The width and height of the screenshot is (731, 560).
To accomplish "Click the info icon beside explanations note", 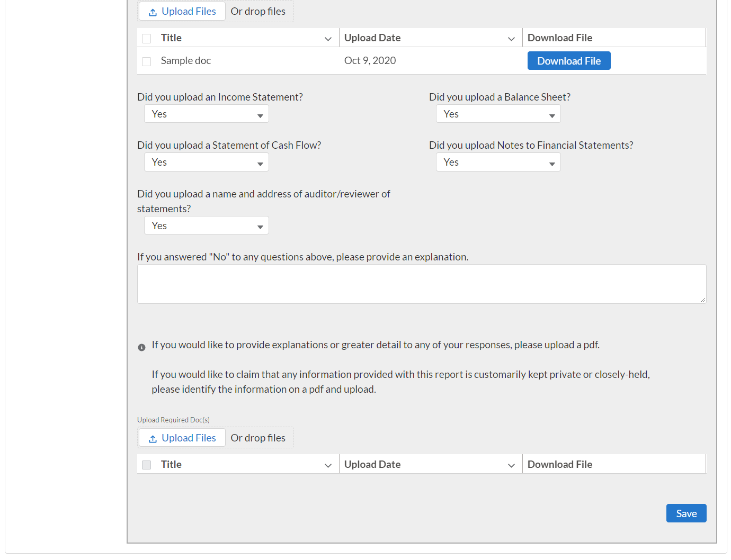I will tap(141, 348).
